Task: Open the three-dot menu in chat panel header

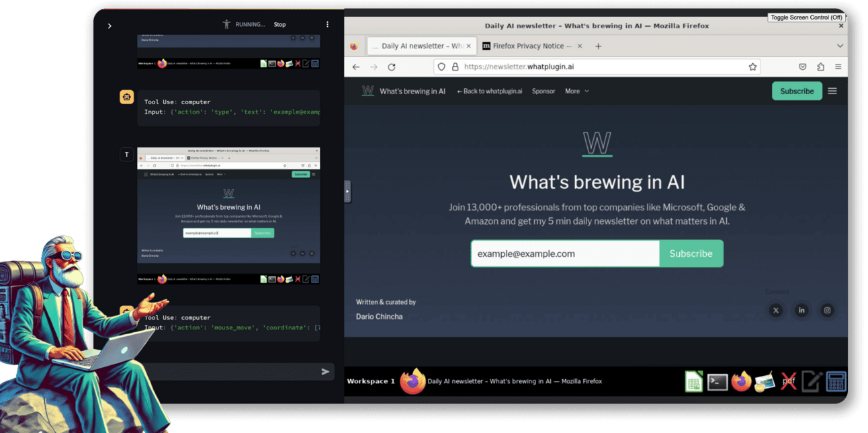Action: coord(328,24)
